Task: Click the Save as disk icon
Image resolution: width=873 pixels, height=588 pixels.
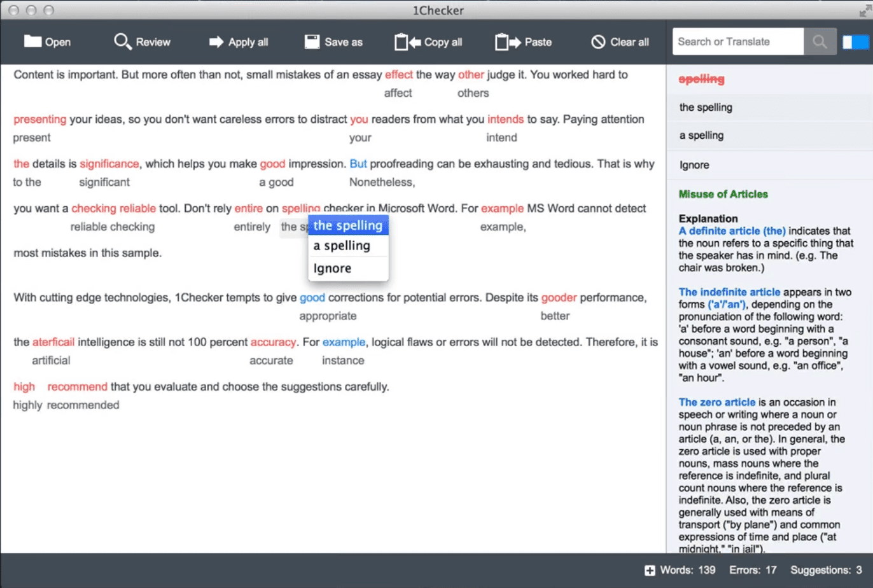Action: pos(312,42)
